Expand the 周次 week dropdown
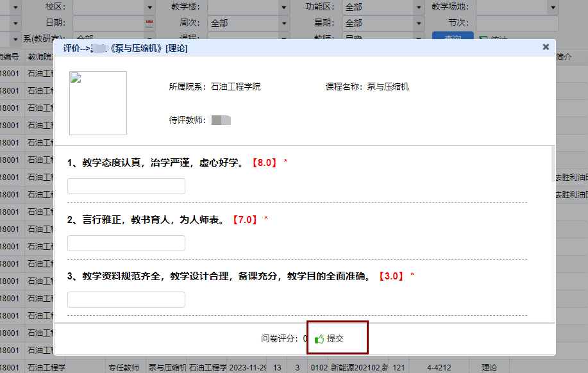 pyautogui.click(x=284, y=24)
